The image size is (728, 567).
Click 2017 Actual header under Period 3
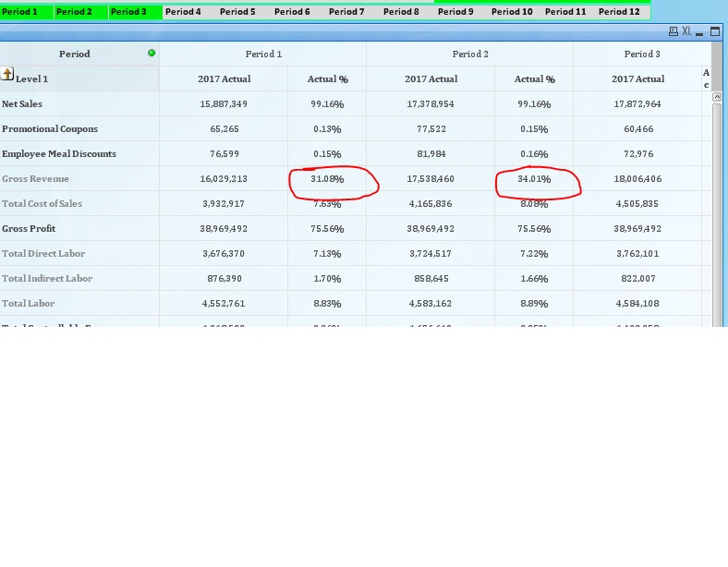tap(638, 78)
